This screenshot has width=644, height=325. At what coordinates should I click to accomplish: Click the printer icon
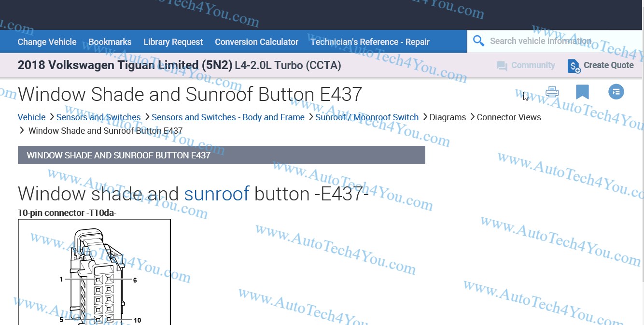point(552,92)
